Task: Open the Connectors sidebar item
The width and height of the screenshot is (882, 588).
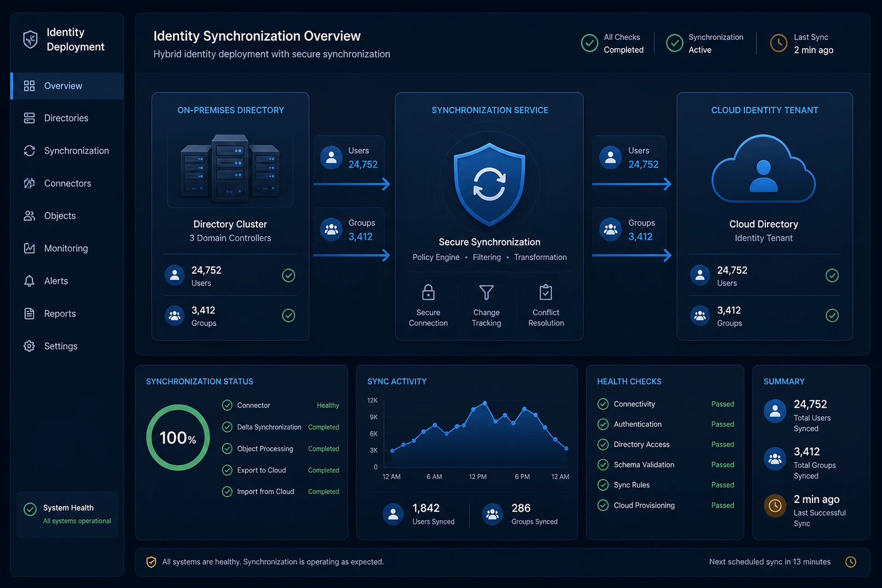Action: click(67, 183)
